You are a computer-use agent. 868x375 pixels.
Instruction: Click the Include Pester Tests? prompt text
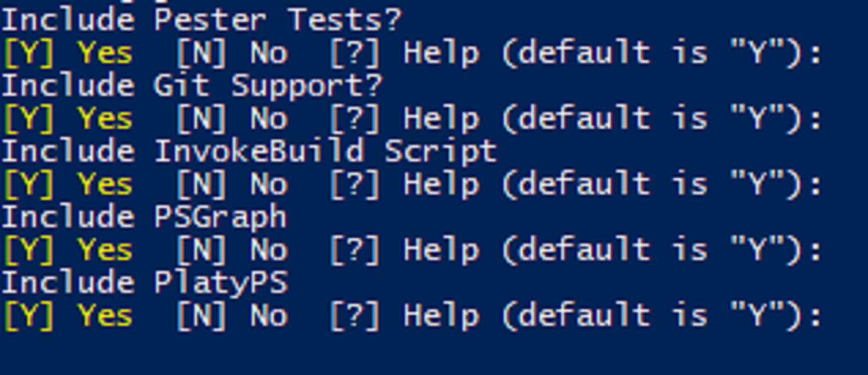[201, 20]
